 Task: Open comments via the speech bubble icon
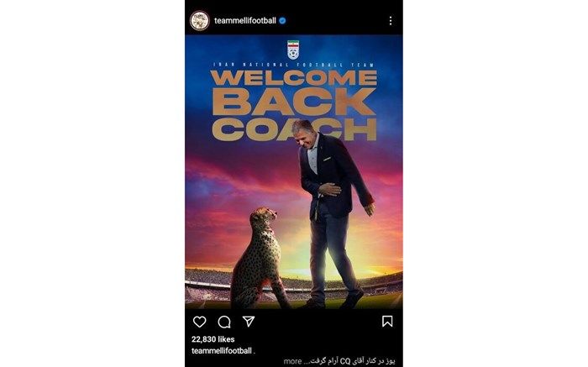point(224,322)
